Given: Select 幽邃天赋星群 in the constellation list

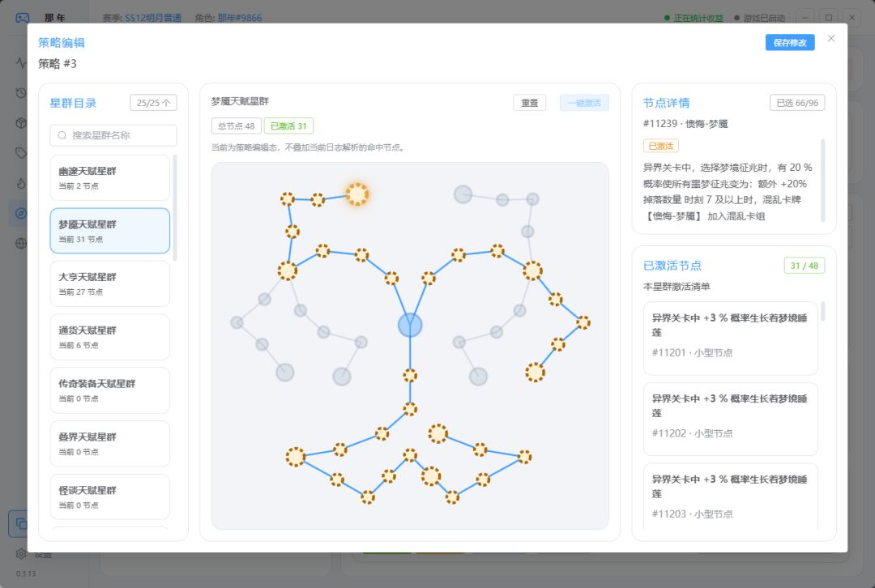Looking at the screenshot, I should (x=110, y=178).
